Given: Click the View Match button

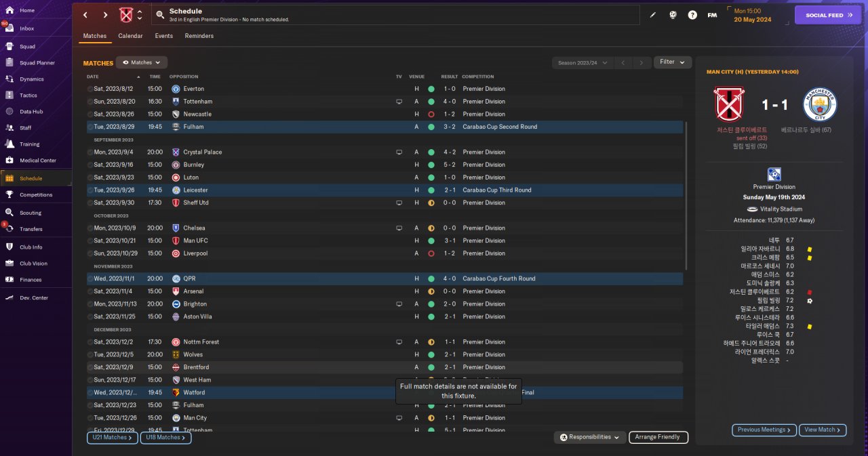Looking at the screenshot, I should [823, 430].
